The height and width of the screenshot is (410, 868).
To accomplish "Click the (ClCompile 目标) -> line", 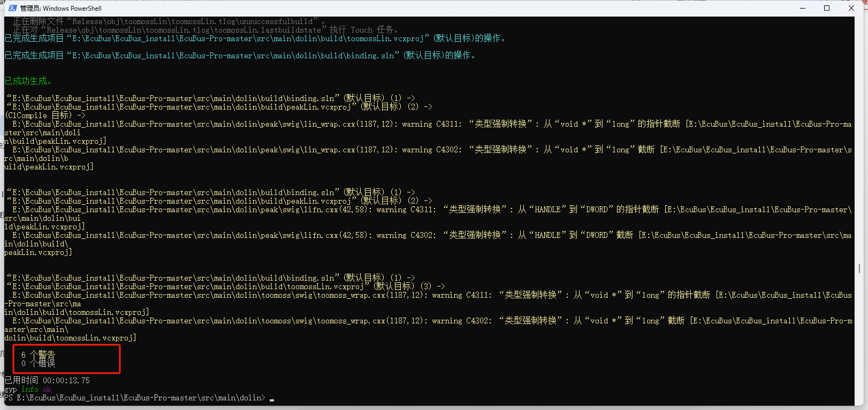I will click(x=45, y=115).
